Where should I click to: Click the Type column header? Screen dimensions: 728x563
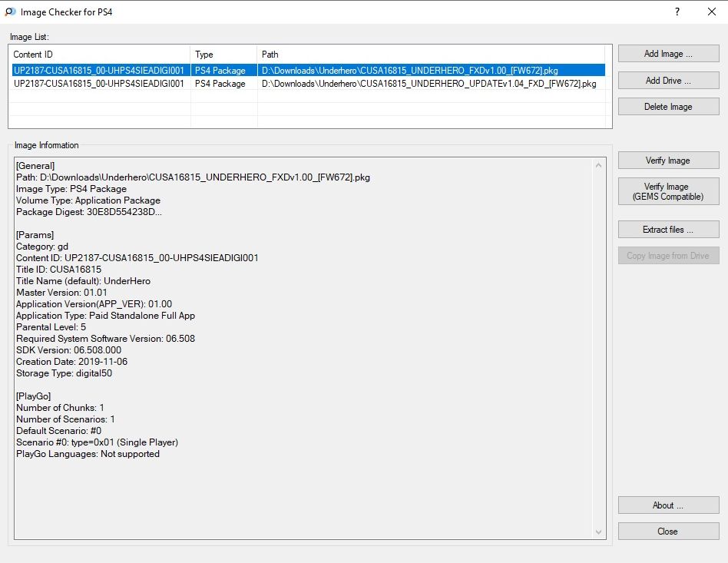(223, 55)
